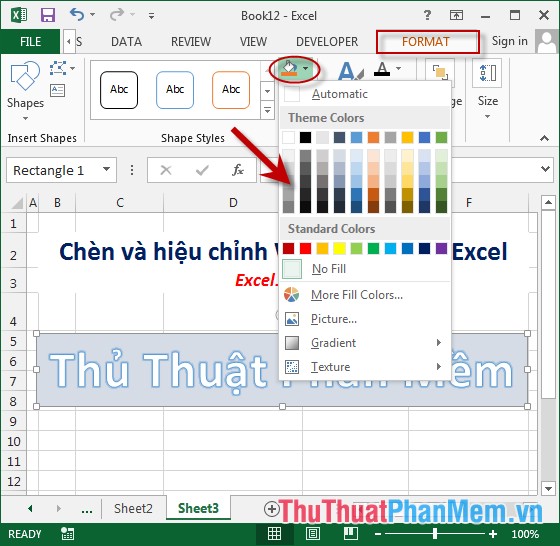This screenshot has height=546, width=560.
Task: Click the zoom out minus button
Action: [378, 534]
